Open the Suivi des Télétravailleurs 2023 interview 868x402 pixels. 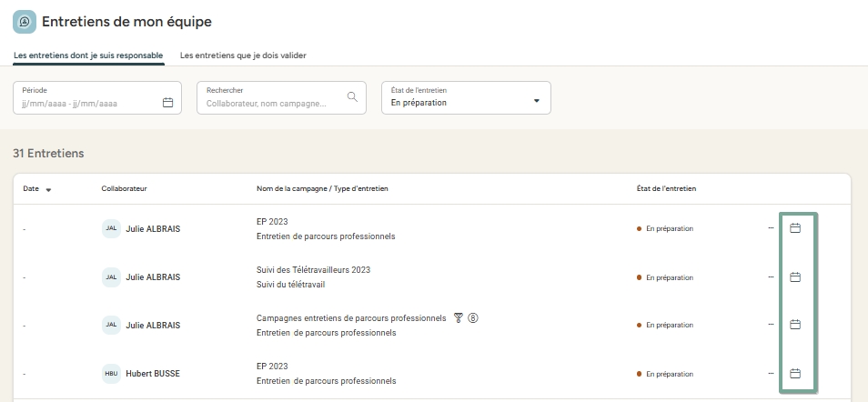point(313,270)
